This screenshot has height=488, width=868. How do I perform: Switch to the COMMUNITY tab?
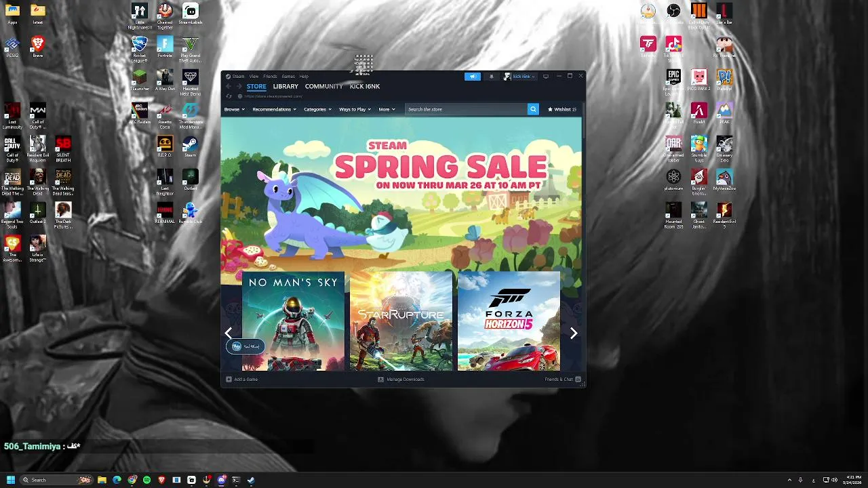pyautogui.click(x=323, y=87)
